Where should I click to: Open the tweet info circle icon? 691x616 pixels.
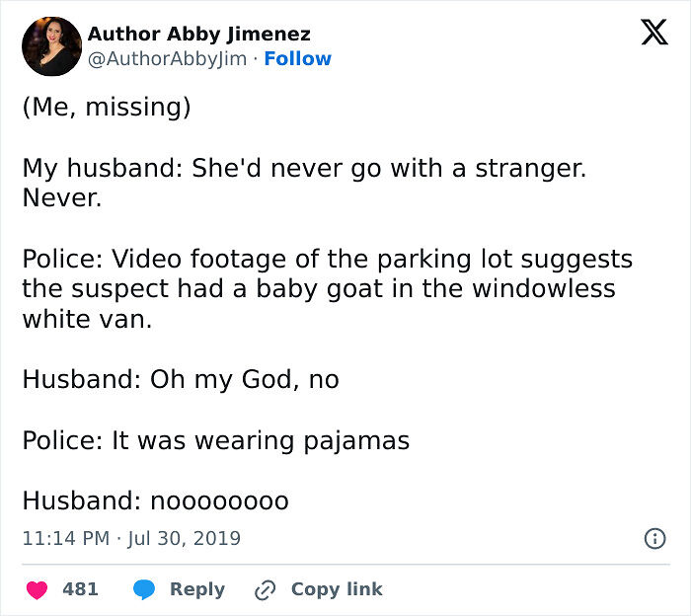pos(653,538)
